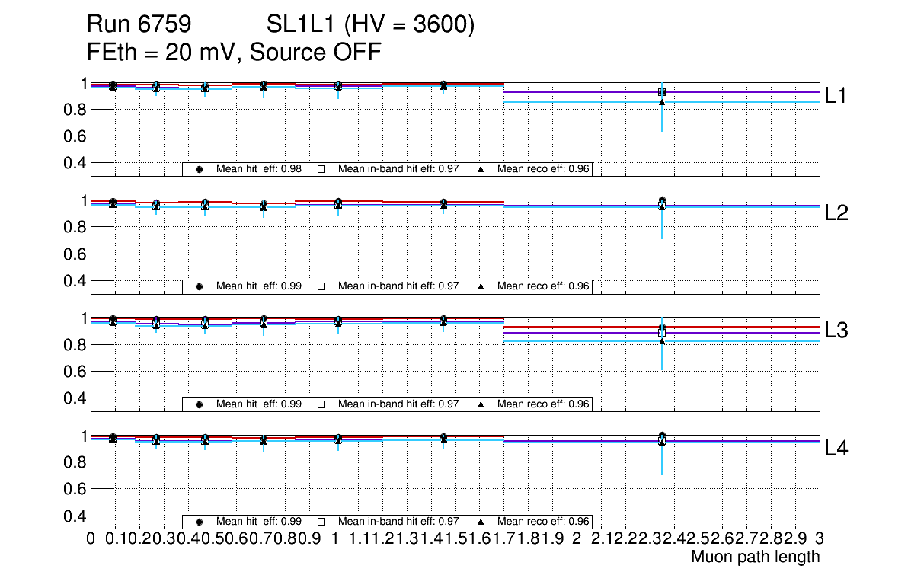Select the L4 panel label
Screen dimensions: 911x588
point(836,449)
